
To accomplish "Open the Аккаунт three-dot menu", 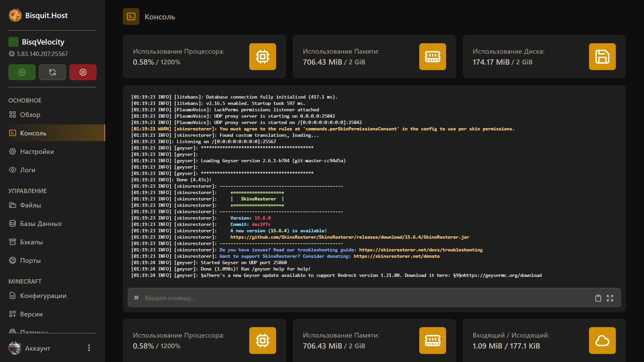I will (x=89, y=348).
